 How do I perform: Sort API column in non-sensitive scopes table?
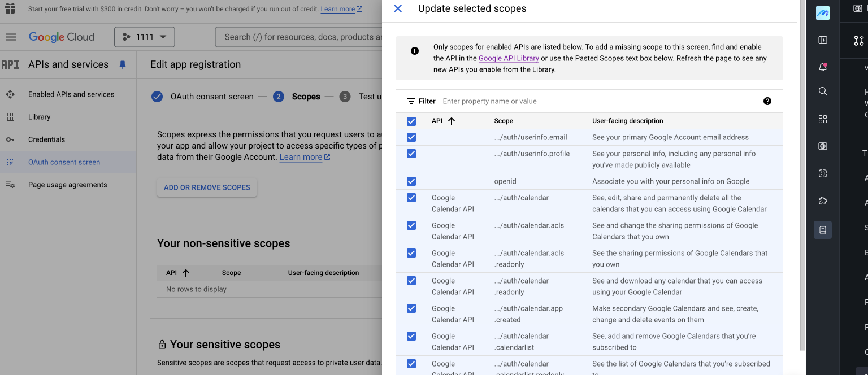pyautogui.click(x=186, y=273)
